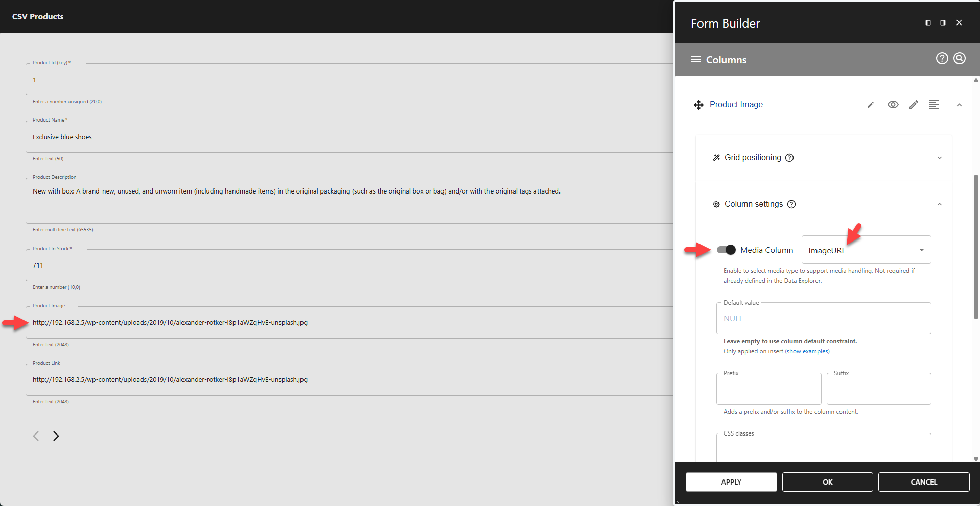Open search in the Columns panel

click(x=960, y=58)
